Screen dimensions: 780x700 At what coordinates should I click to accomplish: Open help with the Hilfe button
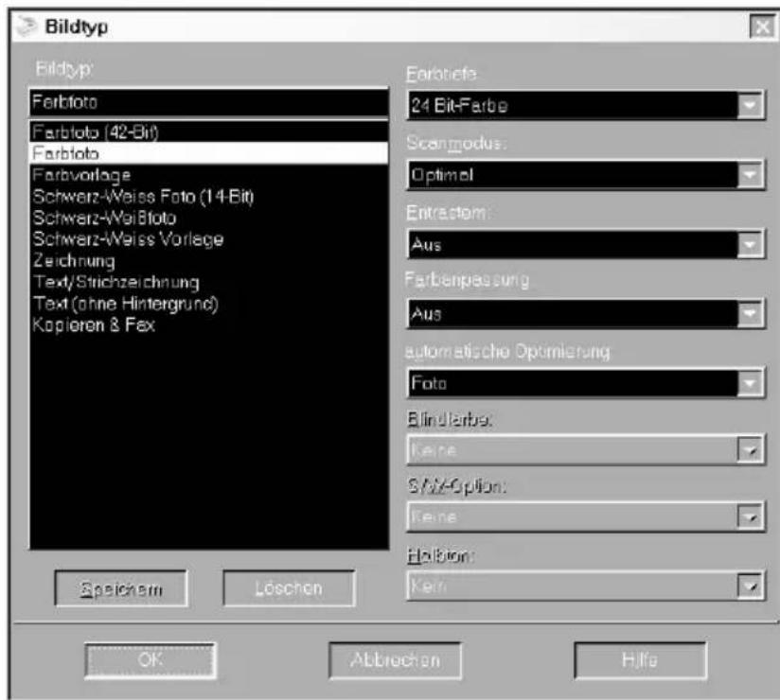point(640,660)
